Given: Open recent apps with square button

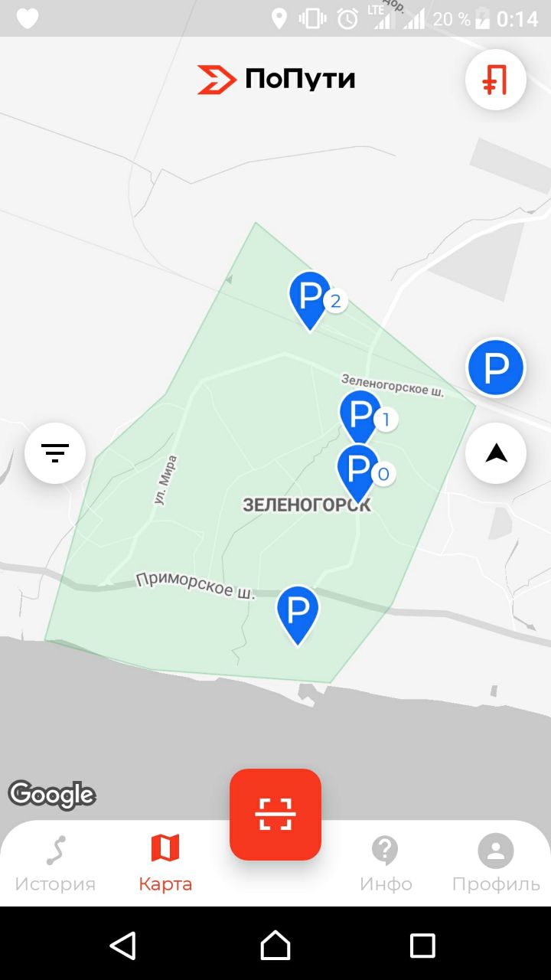Looking at the screenshot, I should pyautogui.click(x=422, y=945).
